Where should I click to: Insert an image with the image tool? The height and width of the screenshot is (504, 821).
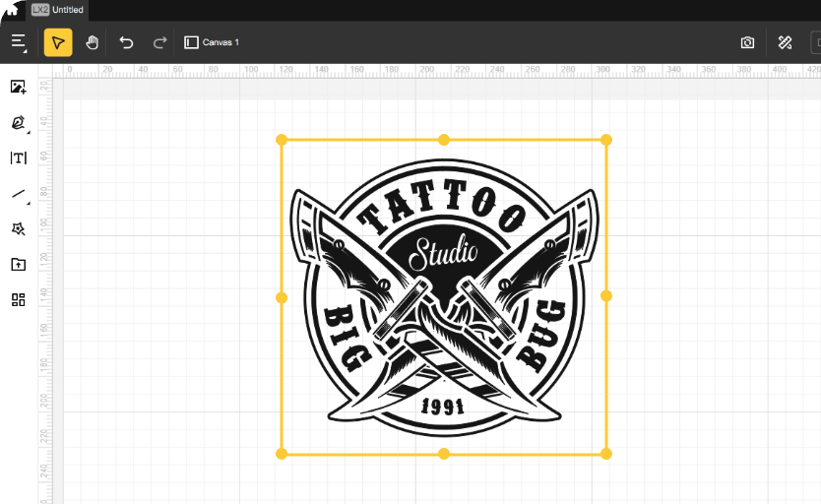coord(18,88)
